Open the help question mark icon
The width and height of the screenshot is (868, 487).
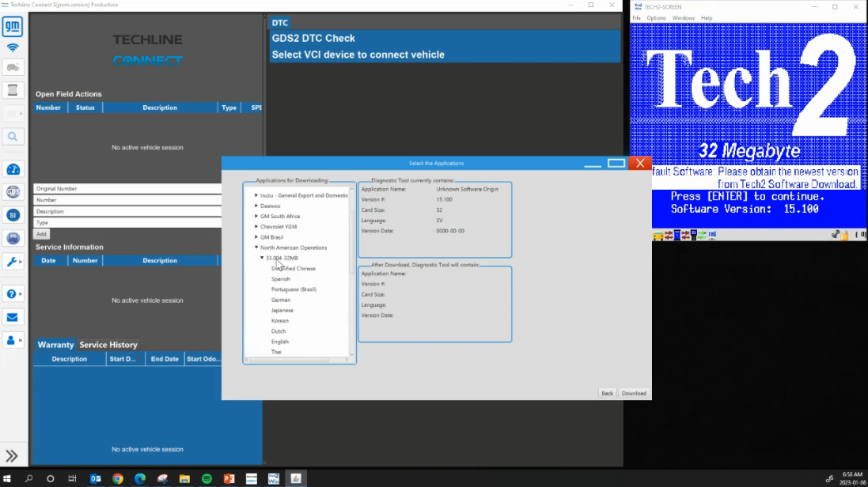(12, 294)
